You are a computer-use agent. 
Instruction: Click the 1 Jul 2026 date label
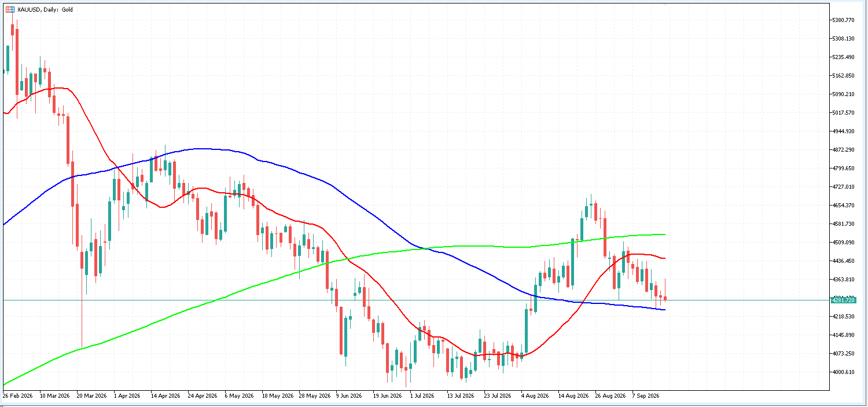tap(422, 396)
